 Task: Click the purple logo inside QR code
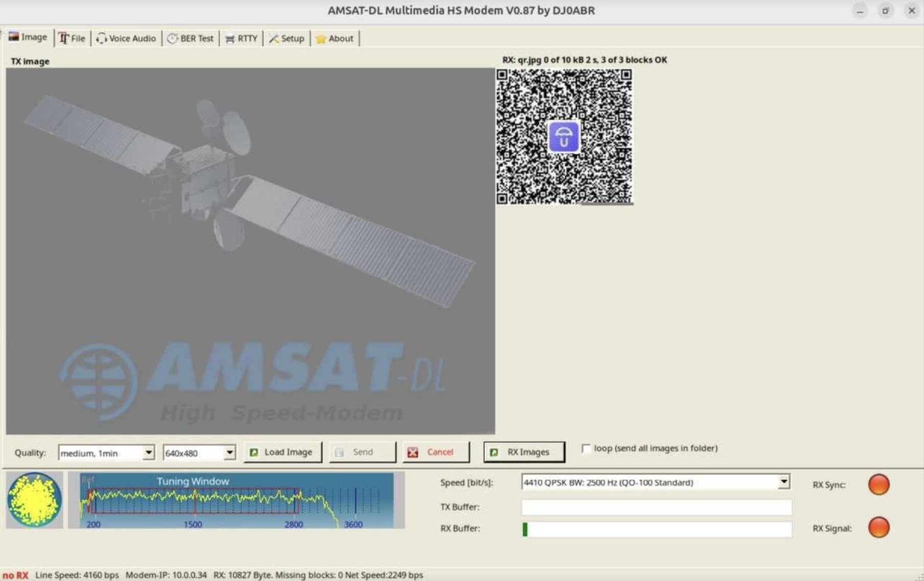tap(564, 137)
